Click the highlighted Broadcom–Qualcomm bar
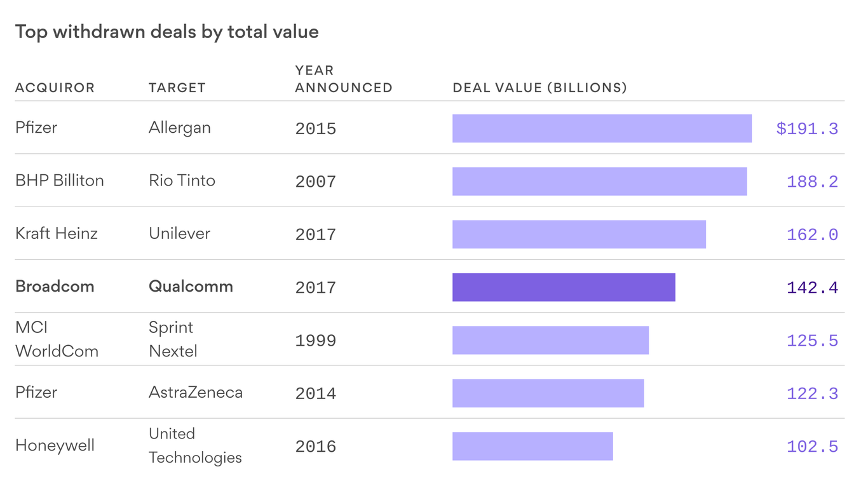Image resolution: width=868 pixels, height=488 pixels. [x=564, y=287]
